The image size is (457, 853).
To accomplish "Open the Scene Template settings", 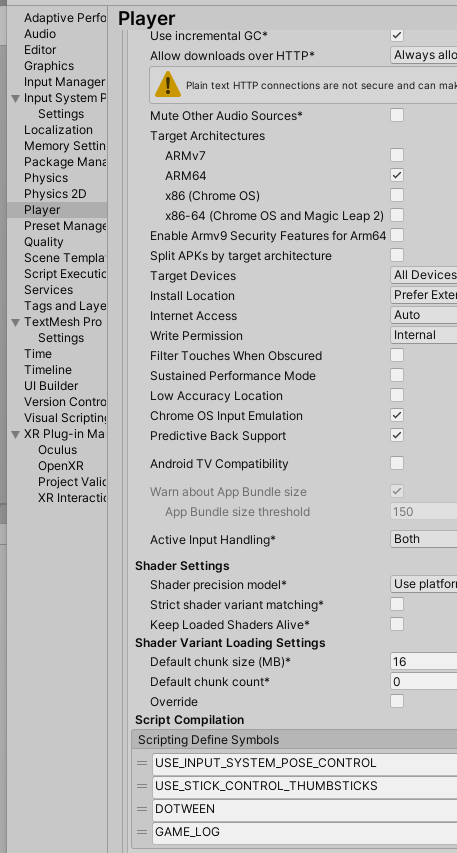I will pos(65,258).
